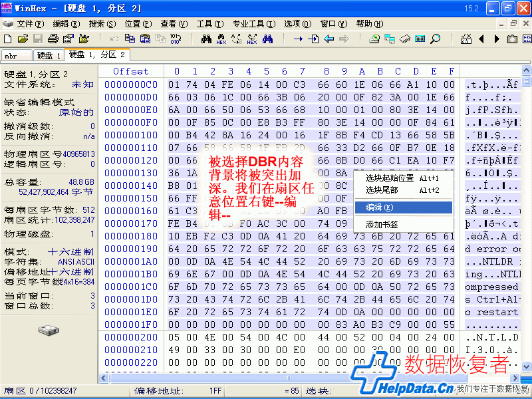The image size is (532, 399).
Task: Click the horizontal scrollbar right arrow
Action: [x=515, y=378]
